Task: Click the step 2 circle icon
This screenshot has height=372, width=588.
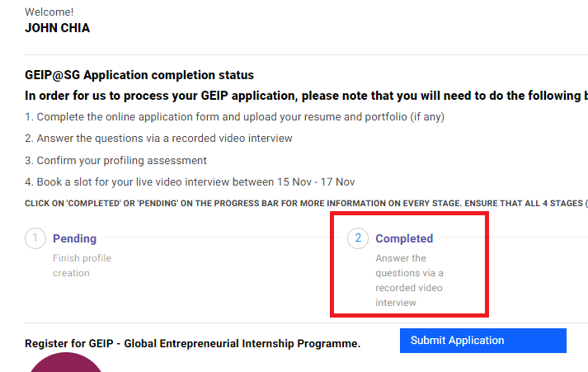Action: coord(358,238)
